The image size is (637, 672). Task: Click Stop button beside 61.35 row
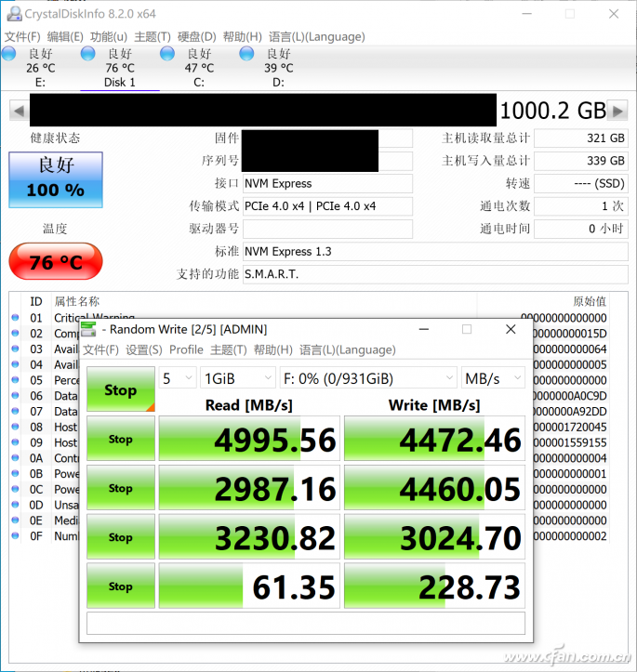[x=121, y=586]
